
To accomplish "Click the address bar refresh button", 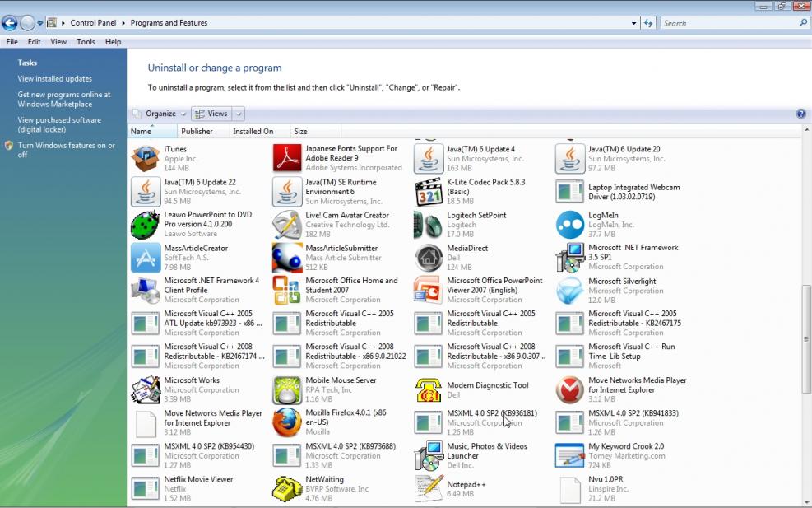I will (x=647, y=23).
